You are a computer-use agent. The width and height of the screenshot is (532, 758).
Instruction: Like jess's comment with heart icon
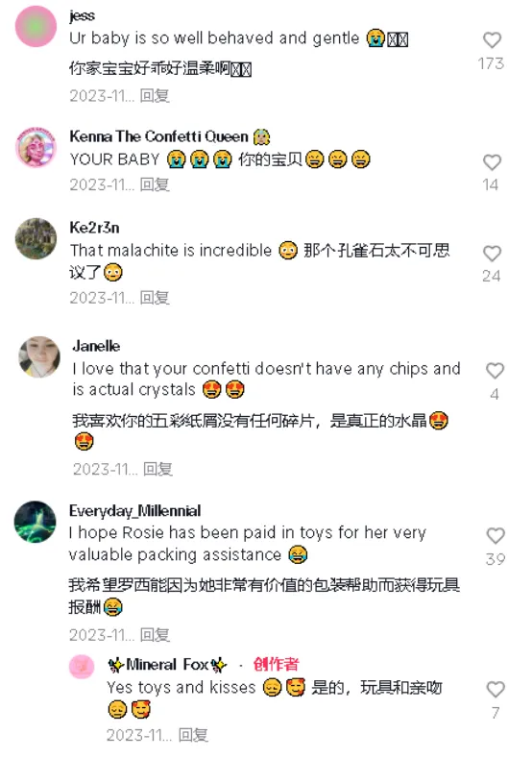click(x=492, y=40)
